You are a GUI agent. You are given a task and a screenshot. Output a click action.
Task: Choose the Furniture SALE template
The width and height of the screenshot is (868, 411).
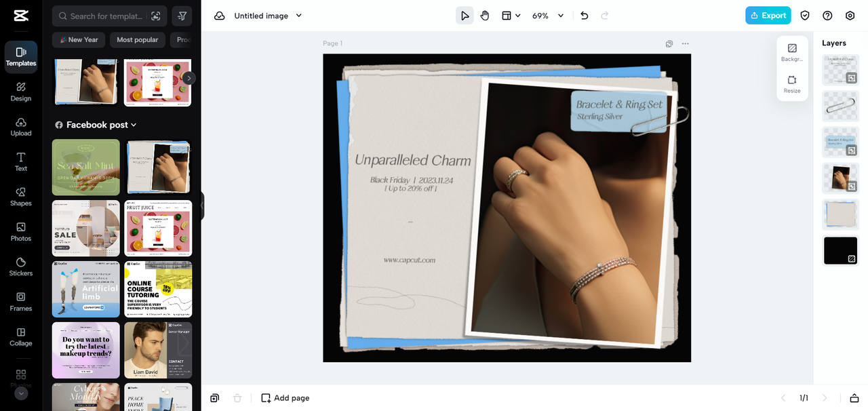86,229
